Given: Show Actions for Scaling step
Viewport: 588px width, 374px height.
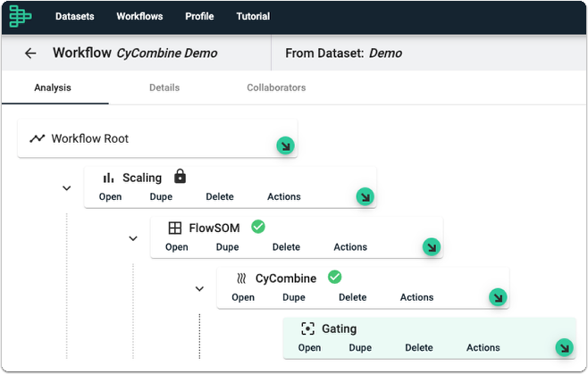Looking at the screenshot, I should (x=284, y=196).
